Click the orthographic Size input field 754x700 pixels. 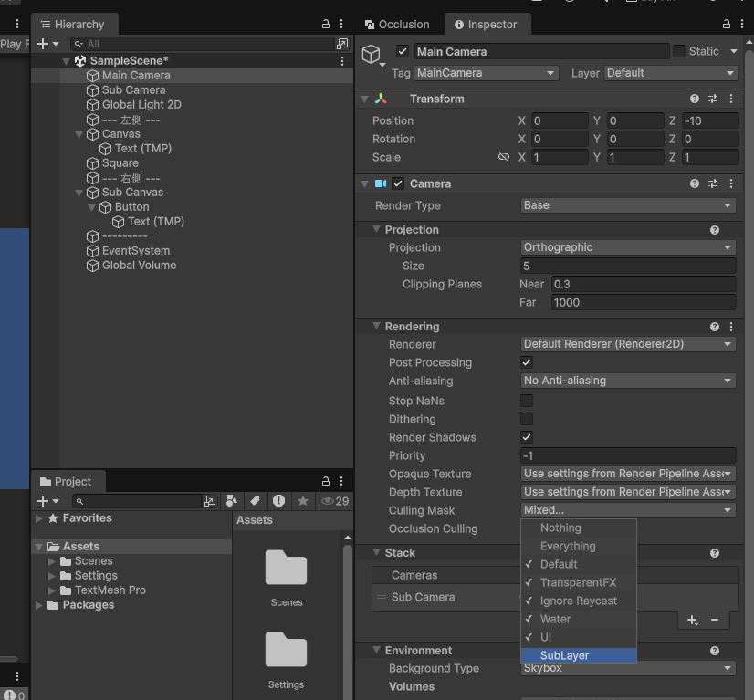coord(628,266)
